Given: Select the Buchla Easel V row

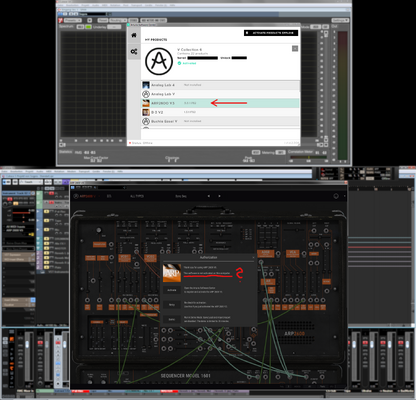Looking at the screenshot, I should point(220,121).
